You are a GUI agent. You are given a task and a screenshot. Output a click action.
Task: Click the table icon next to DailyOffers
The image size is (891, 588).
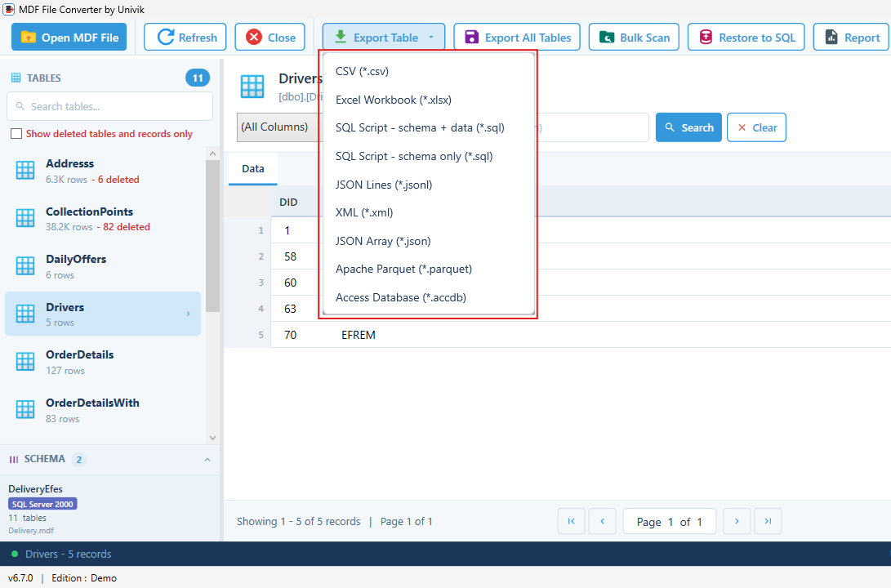(25, 266)
